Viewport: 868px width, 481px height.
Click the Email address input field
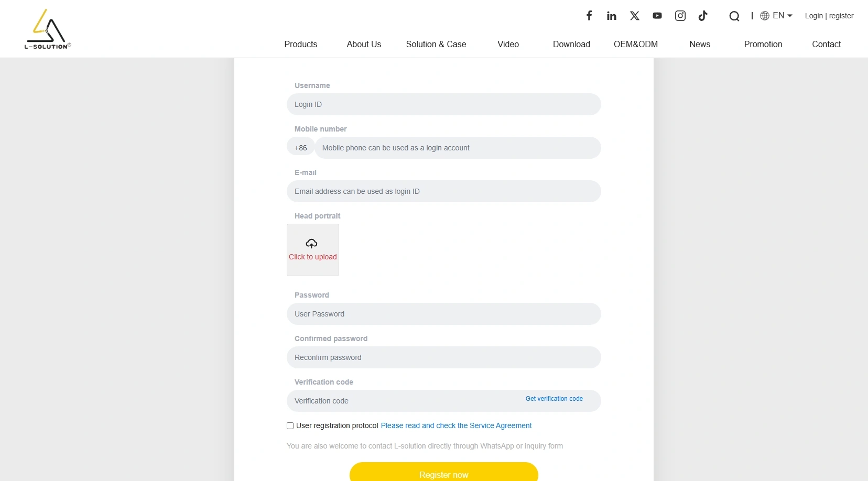444,191
